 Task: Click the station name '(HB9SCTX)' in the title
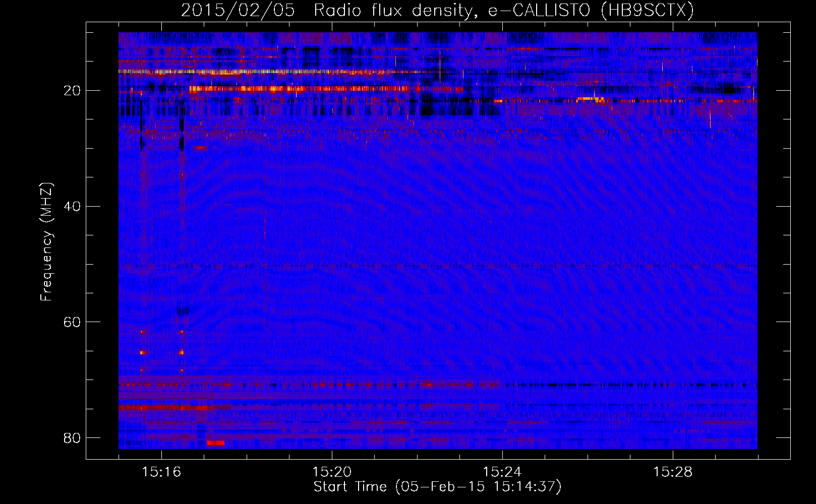pyautogui.click(x=648, y=11)
